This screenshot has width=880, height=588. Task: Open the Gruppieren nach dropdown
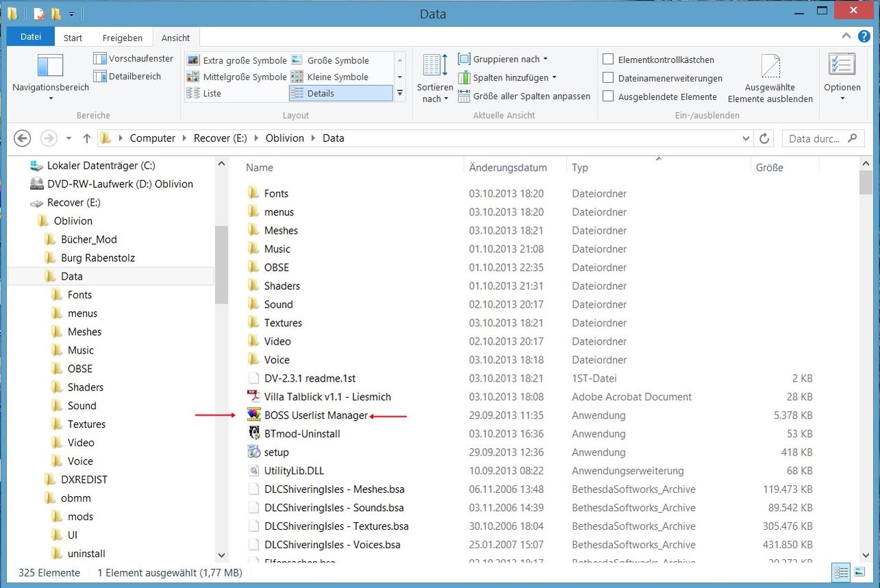pos(502,60)
